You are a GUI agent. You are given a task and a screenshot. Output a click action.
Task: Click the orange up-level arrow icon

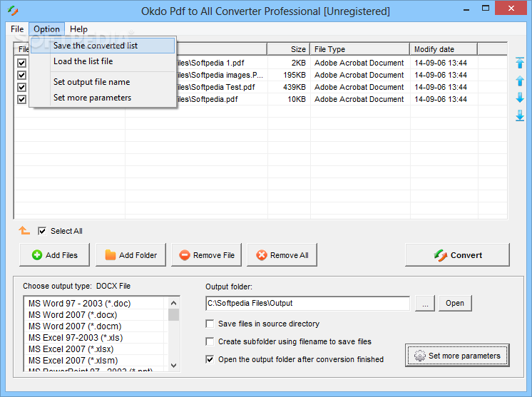click(x=24, y=230)
